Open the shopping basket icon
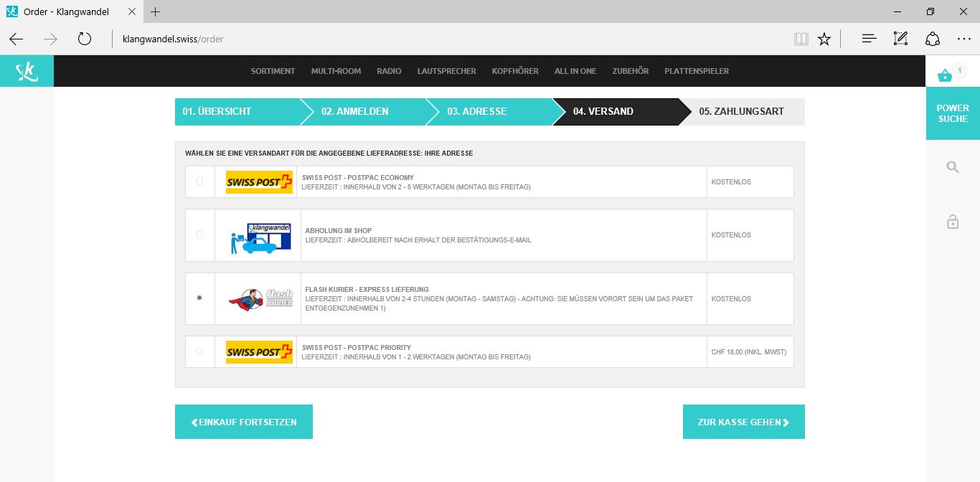Screen dimensions: 980x482 tap(946, 75)
